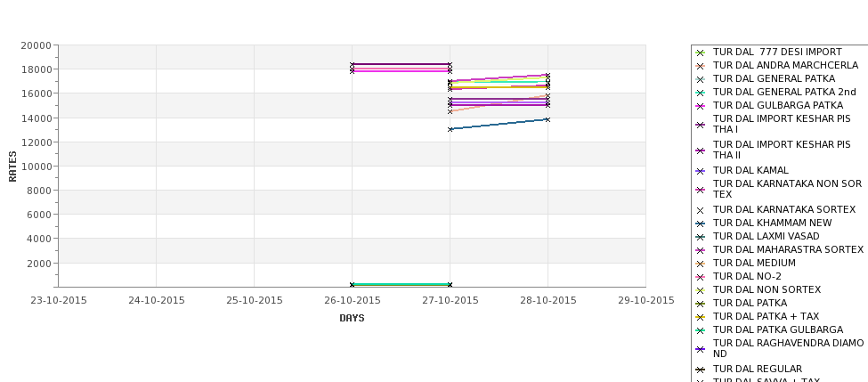Click the TUR DAL PATKA + TAX legend label
868x382 pixels.
click(x=766, y=316)
